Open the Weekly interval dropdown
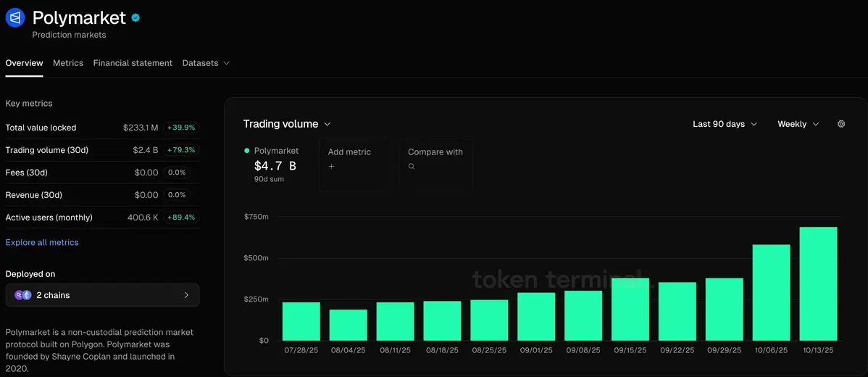Screen dimensions: 868x377 coord(798,124)
